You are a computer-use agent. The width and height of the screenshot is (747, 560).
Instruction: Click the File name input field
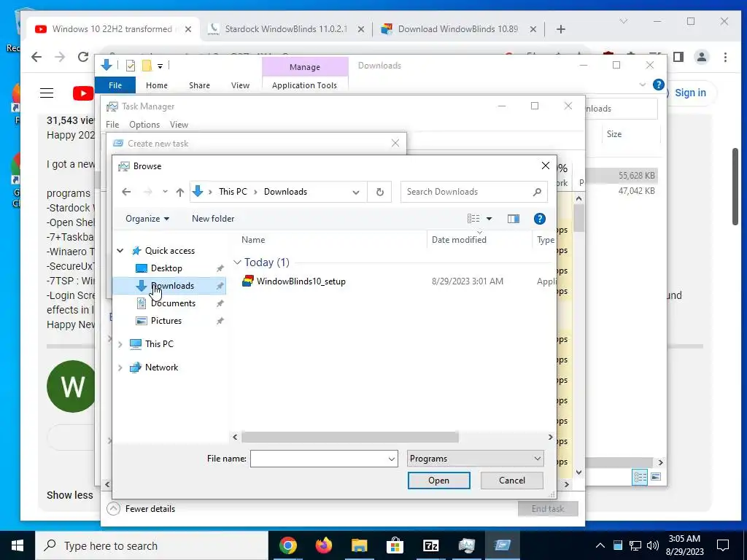318,459
